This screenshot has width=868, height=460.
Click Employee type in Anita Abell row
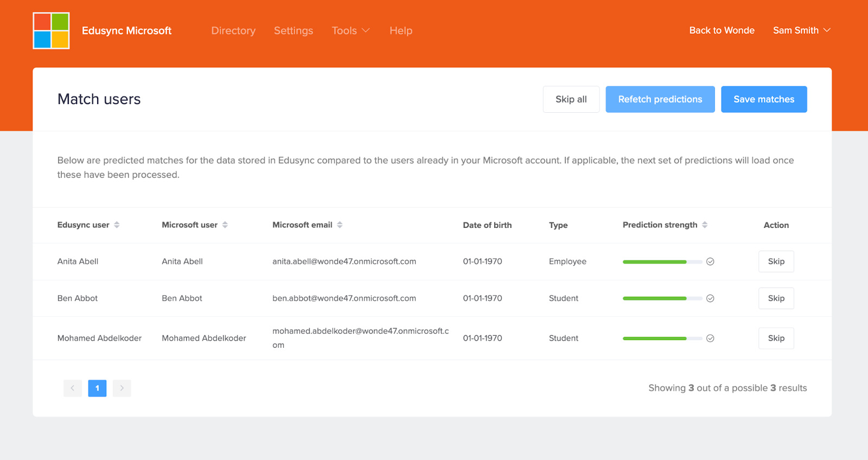click(567, 261)
